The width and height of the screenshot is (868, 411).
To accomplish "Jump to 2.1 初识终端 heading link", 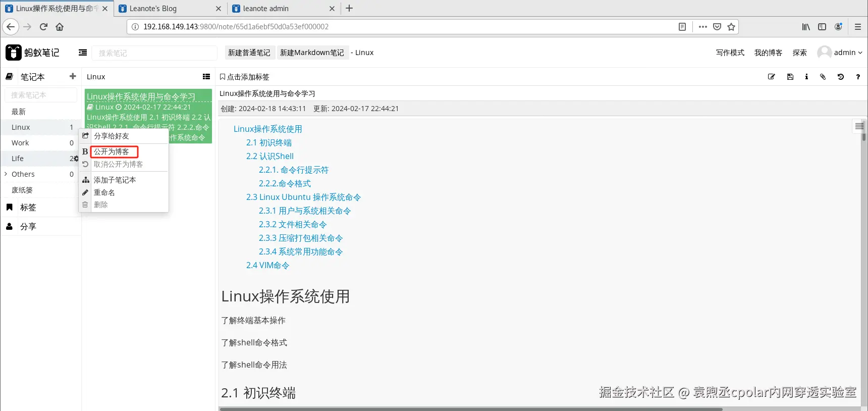I will [x=269, y=143].
